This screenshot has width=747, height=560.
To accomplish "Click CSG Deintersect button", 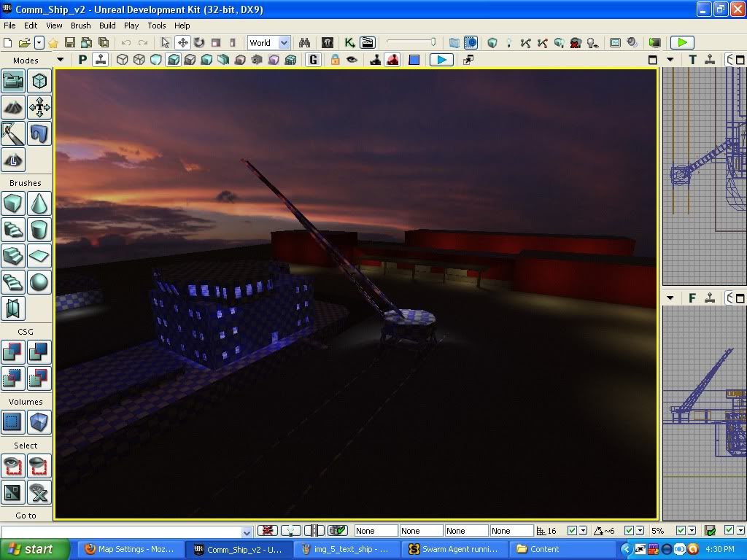I will [39, 378].
